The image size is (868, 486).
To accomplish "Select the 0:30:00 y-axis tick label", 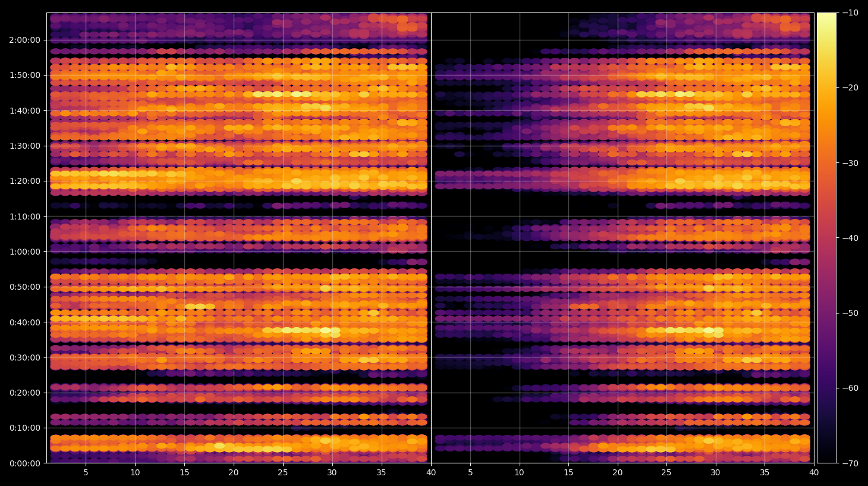I will [25, 358].
